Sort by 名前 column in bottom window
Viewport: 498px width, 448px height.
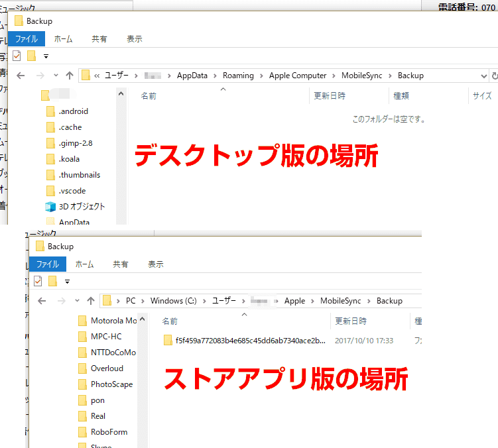pyautogui.click(x=170, y=321)
